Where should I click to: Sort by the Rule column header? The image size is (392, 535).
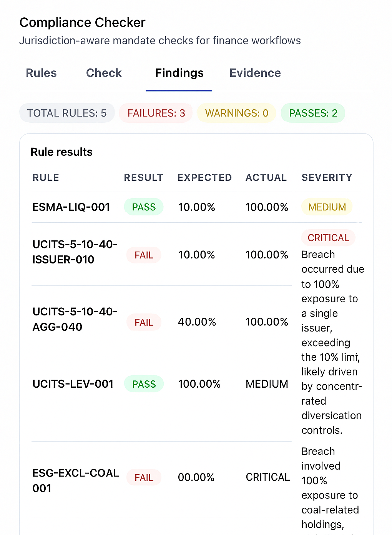click(x=46, y=178)
